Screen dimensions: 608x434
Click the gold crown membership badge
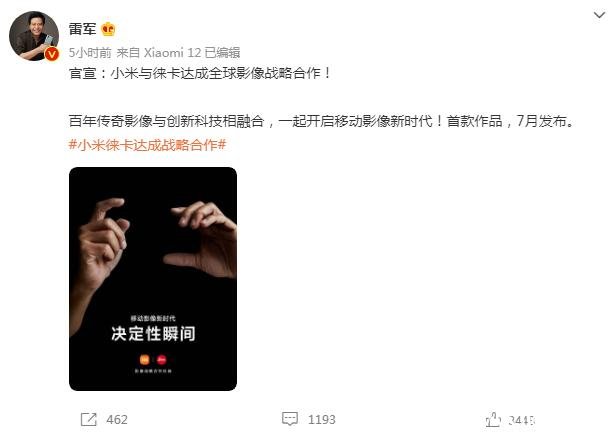click(x=108, y=29)
